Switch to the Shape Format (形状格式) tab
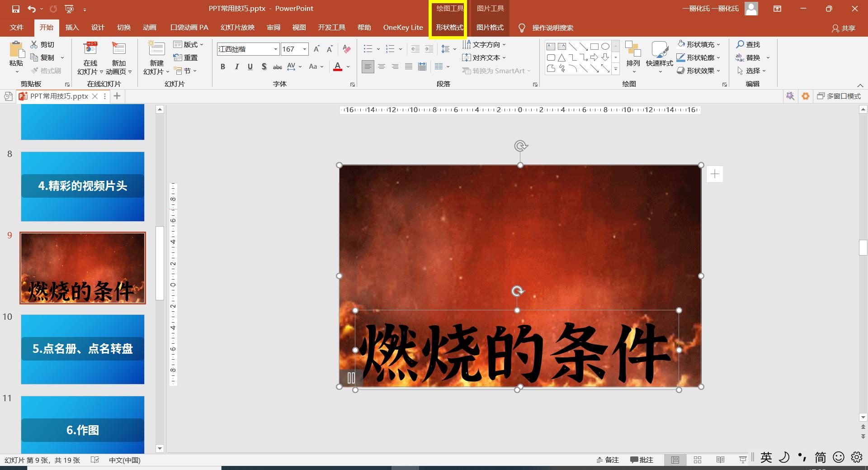Screen dimensions: 868x470 tap(449, 28)
